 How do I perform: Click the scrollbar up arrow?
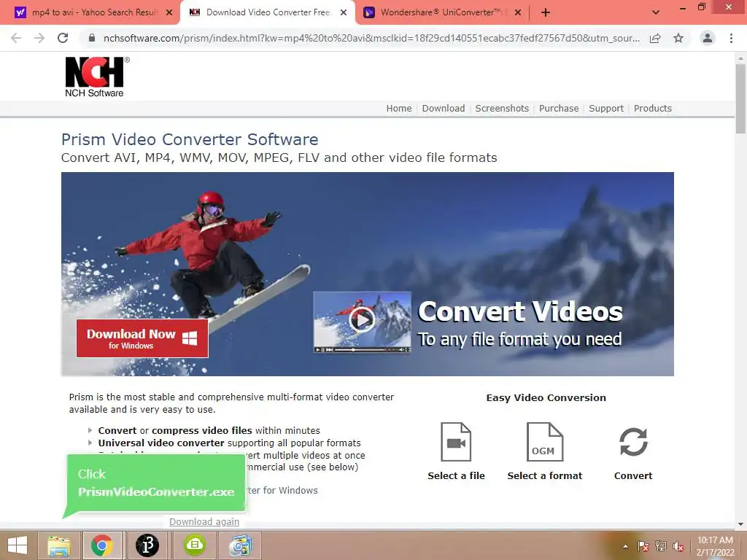[x=740, y=57]
